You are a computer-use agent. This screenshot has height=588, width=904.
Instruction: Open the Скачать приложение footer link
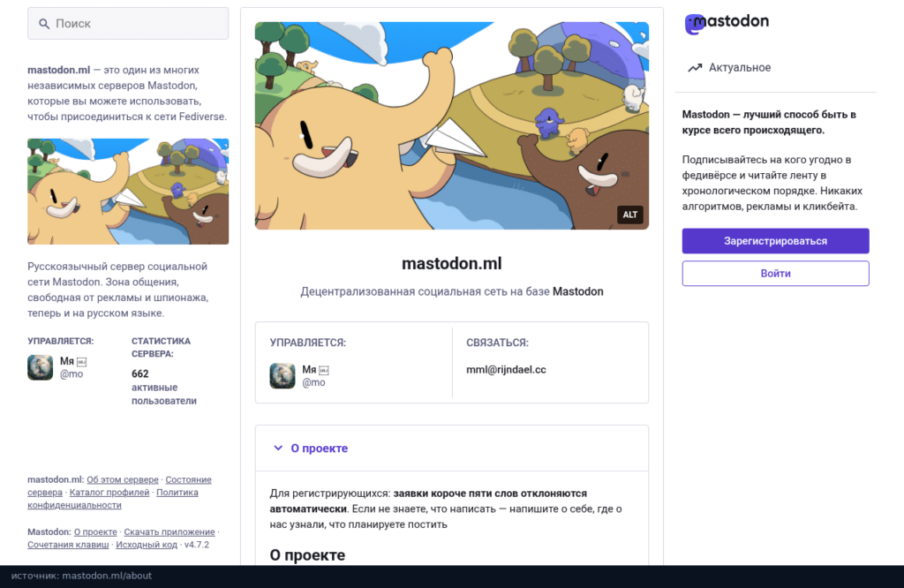tap(169, 531)
